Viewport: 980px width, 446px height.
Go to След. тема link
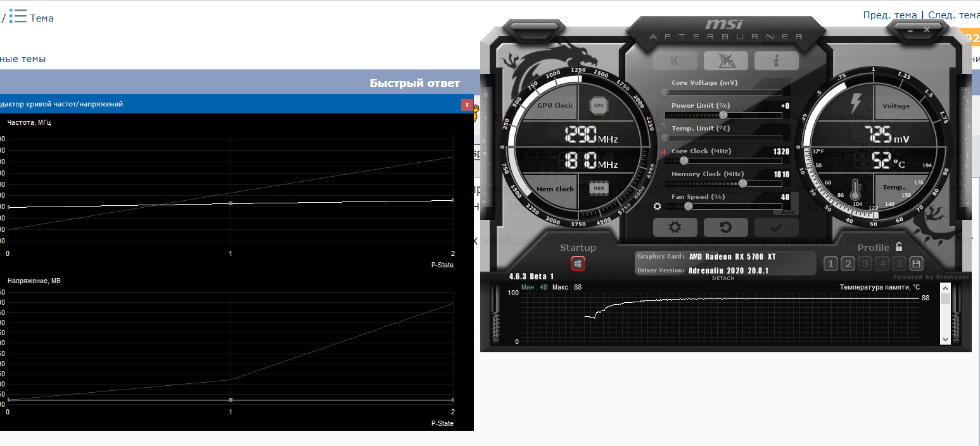coord(953,15)
